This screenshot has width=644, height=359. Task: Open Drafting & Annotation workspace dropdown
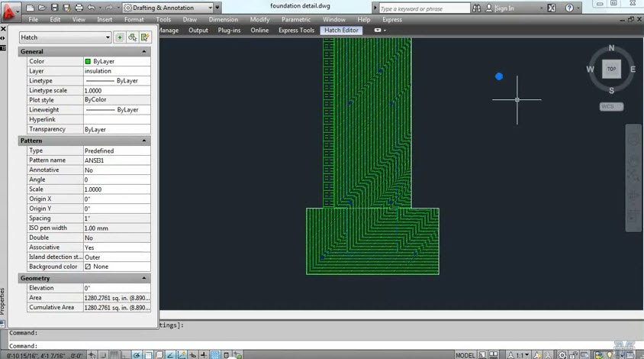point(211,8)
